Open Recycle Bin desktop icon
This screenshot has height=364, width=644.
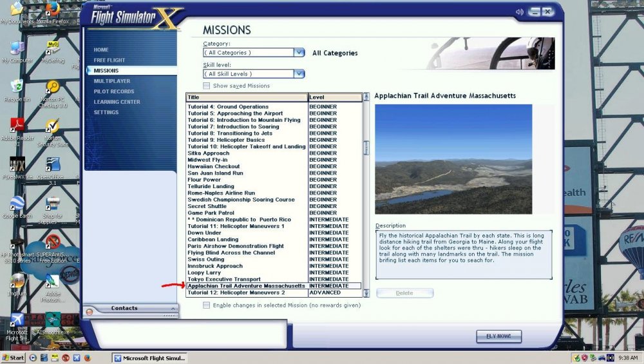pyautogui.click(x=17, y=91)
